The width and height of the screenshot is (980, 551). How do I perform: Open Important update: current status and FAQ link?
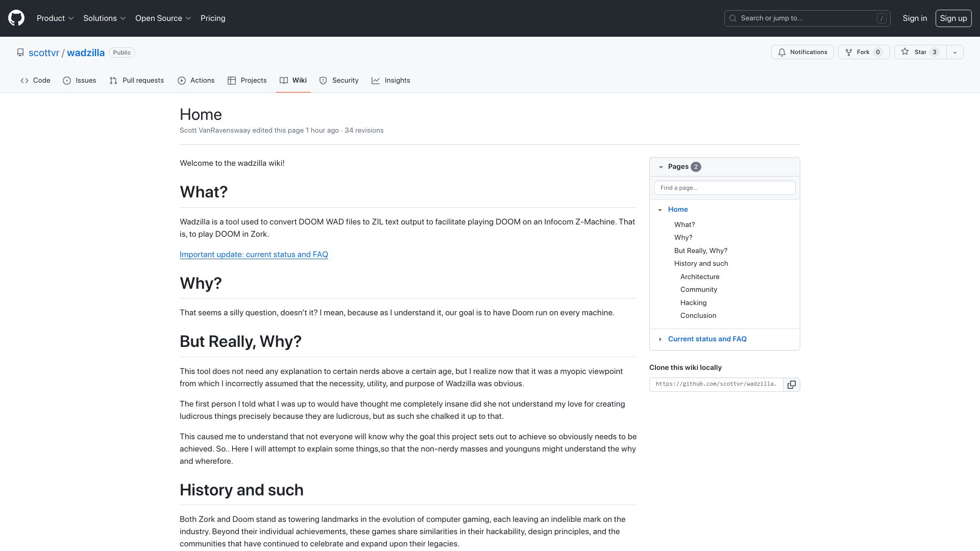point(254,255)
